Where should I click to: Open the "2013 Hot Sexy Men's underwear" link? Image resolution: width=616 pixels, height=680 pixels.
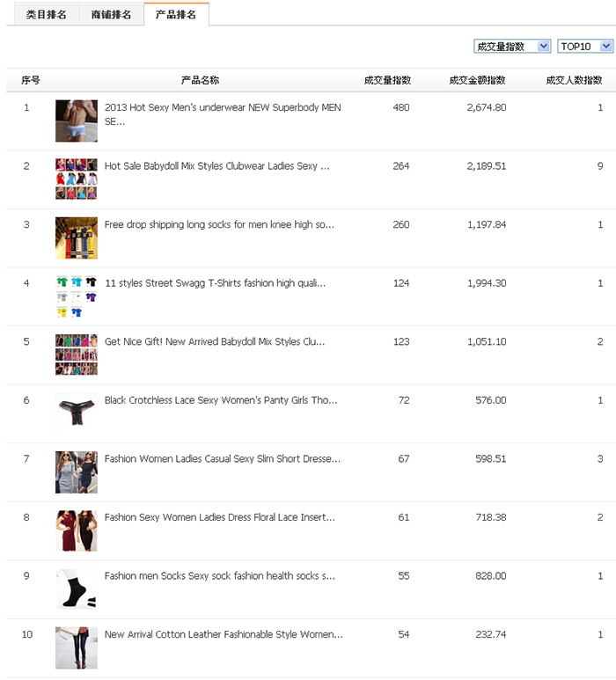pos(223,114)
